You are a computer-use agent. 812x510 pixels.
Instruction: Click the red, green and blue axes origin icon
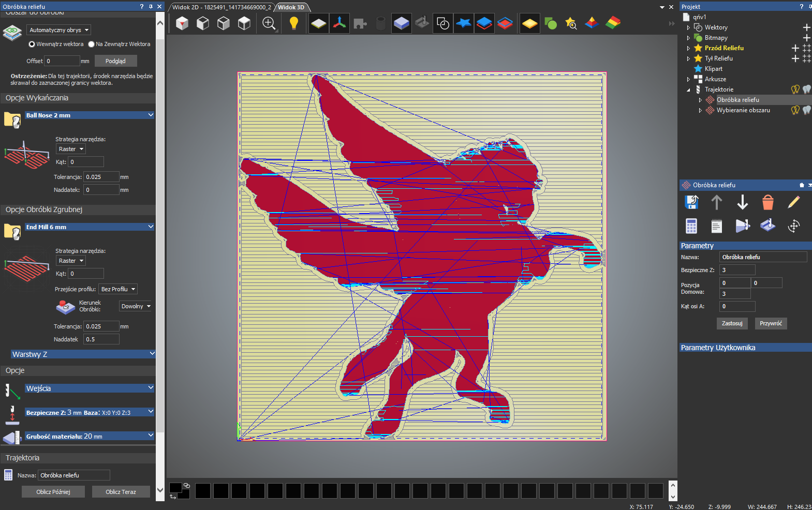coord(339,23)
